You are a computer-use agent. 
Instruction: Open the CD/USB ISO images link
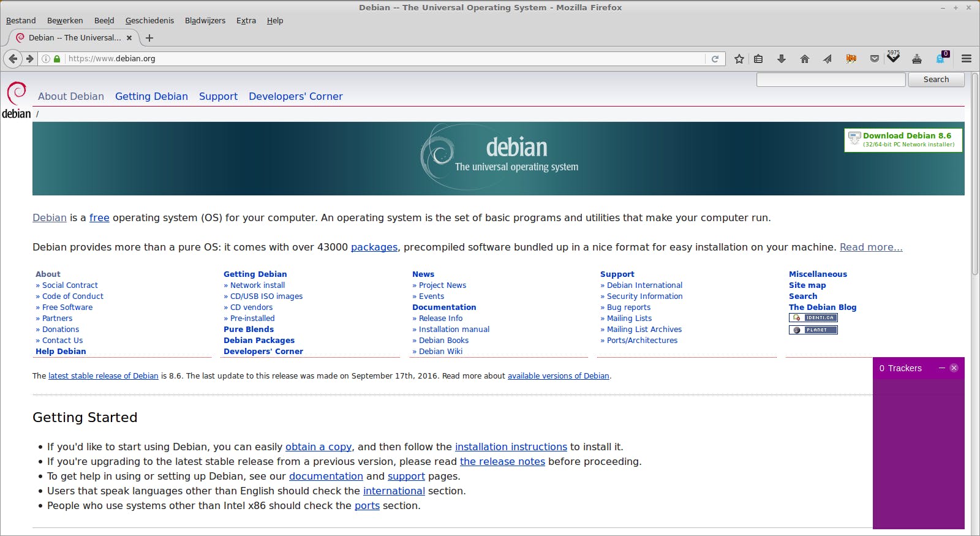(266, 296)
